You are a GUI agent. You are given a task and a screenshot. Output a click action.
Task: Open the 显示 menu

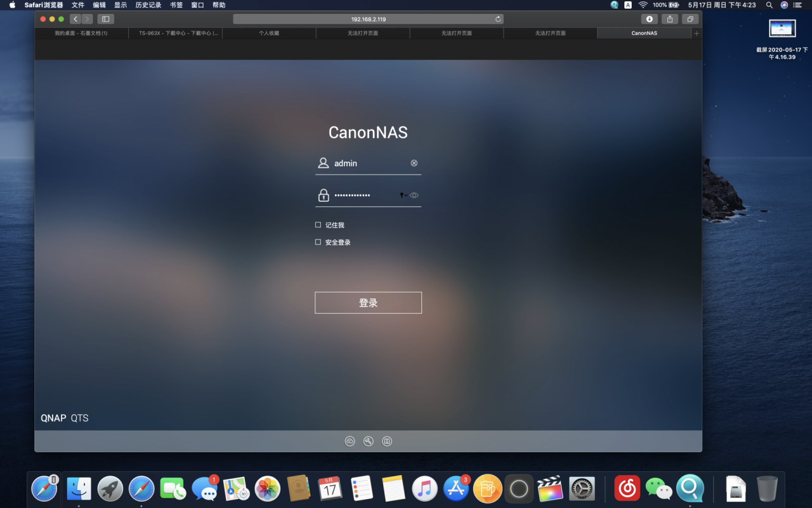pyautogui.click(x=121, y=5)
